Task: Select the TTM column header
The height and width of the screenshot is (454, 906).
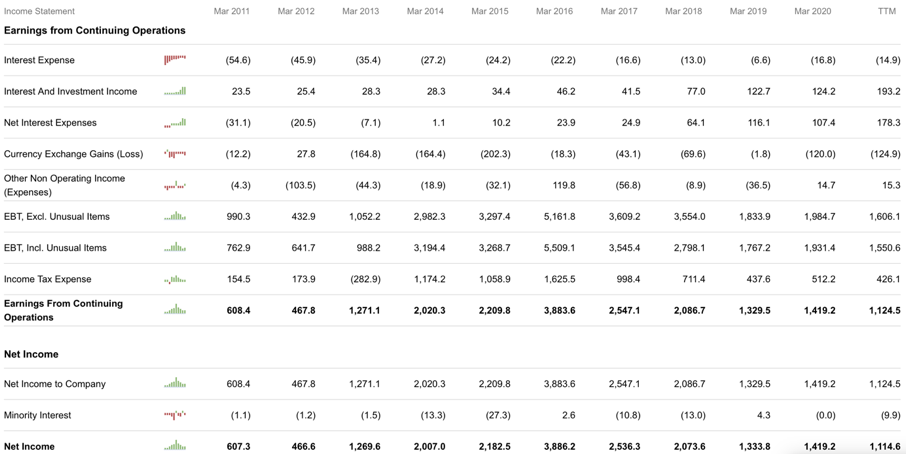Action: tap(886, 11)
